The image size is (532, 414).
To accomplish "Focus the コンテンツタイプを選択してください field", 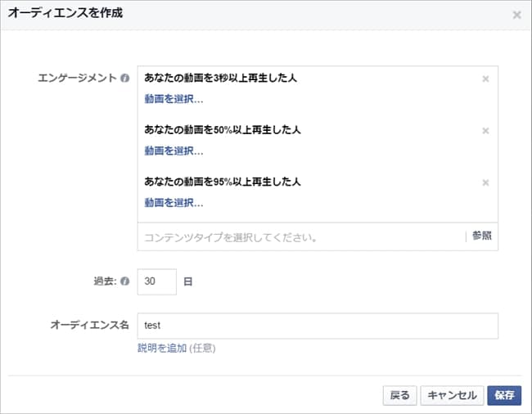I will pyautogui.click(x=299, y=237).
